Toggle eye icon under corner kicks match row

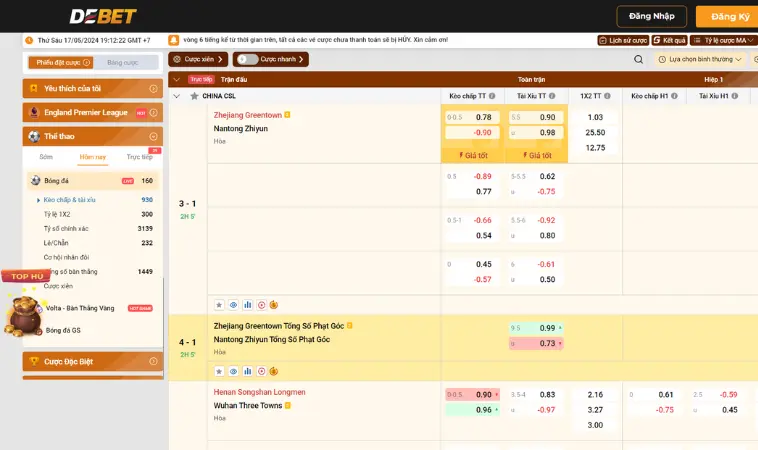[x=233, y=370]
